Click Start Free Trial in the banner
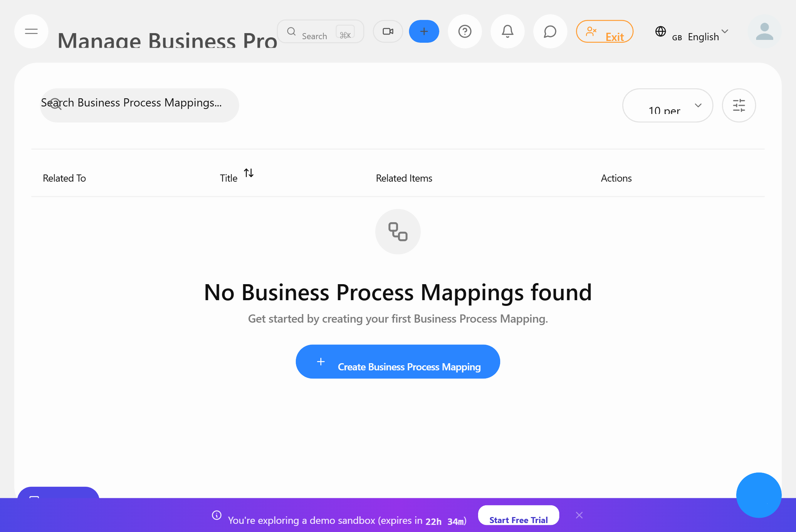796x532 pixels. (x=518, y=515)
